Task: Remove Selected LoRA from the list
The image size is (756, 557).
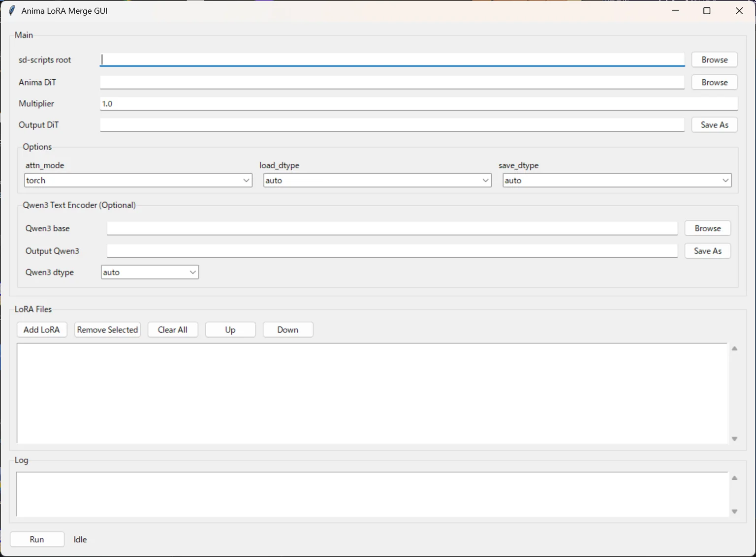Action: tap(107, 330)
